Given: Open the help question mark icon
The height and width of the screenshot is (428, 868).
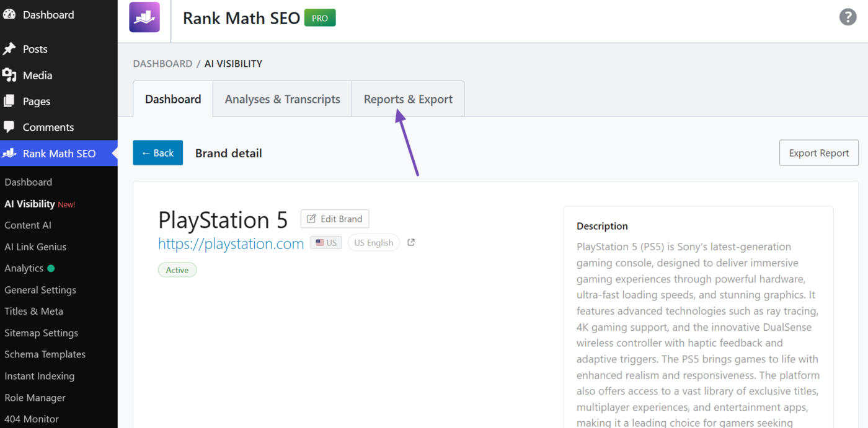Looking at the screenshot, I should coord(848,17).
